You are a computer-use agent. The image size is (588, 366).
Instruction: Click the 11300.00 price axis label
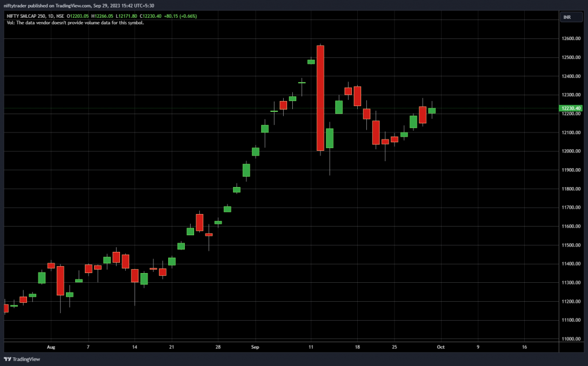click(x=571, y=282)
